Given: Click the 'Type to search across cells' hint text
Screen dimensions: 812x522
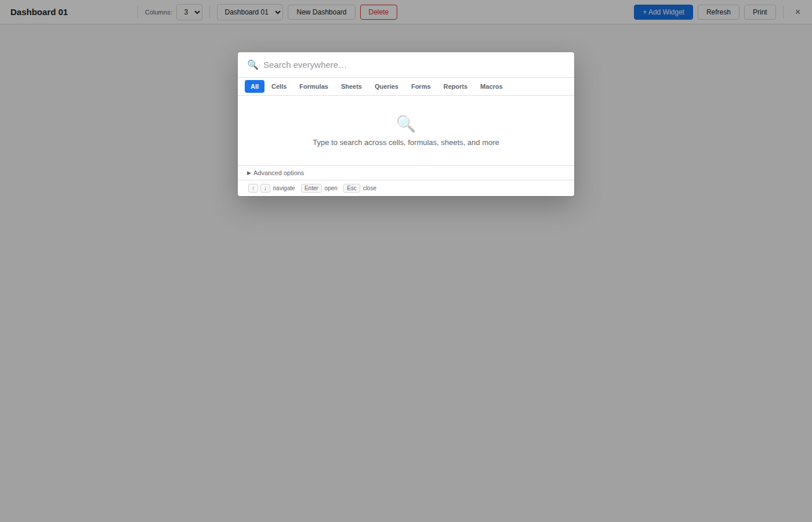Looking at the screenshot, I should tap(406, 143).
